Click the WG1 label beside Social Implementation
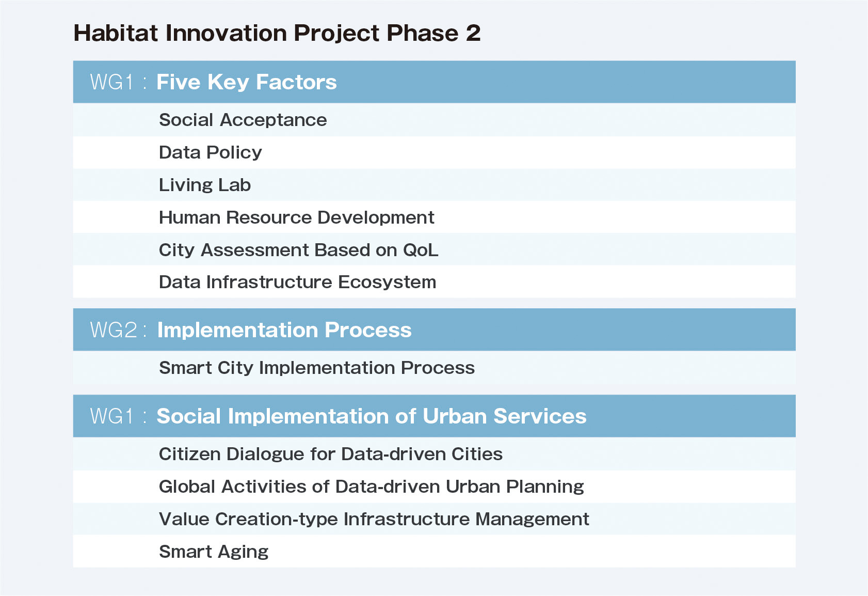This screenshot has height=596, width=868. pos(112,416)
